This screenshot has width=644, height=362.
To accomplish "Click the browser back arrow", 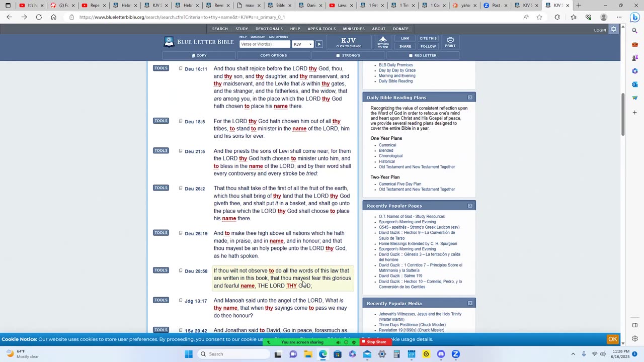I will click(x=9, y=17).
